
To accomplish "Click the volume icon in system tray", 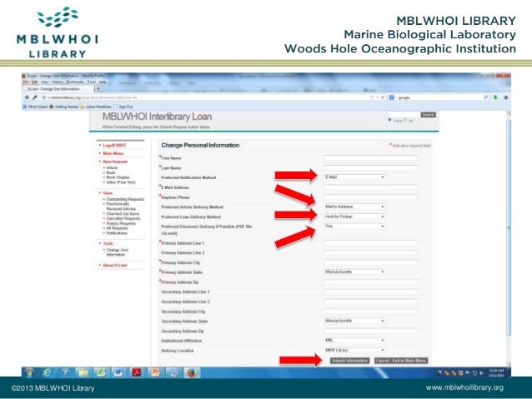I will [x=481, y=373].
